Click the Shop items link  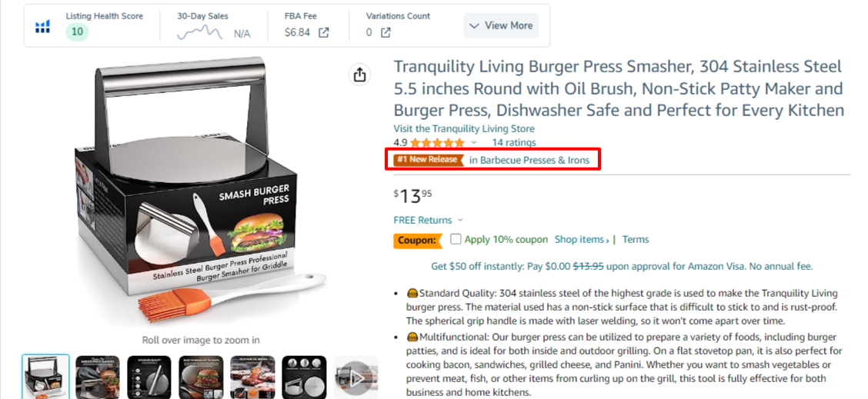582,240
